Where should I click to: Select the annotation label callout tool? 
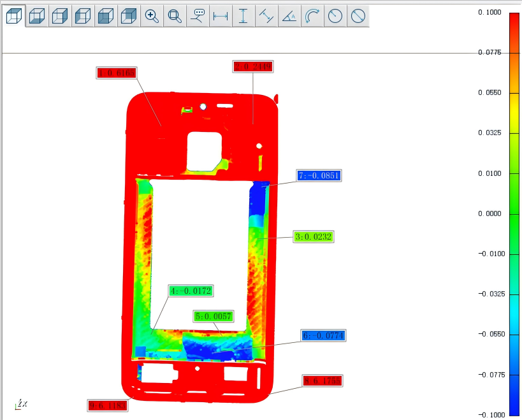198,16
